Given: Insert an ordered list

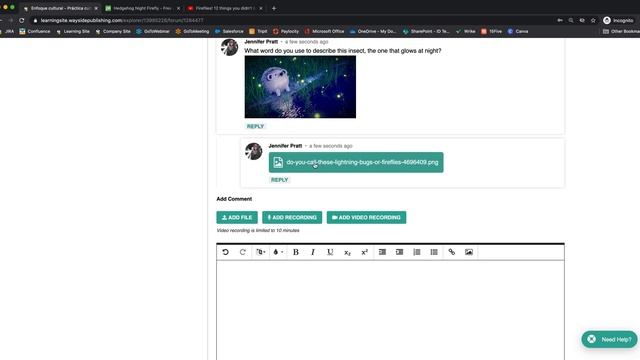Looking at the screenshot, I should click(417, 252).
